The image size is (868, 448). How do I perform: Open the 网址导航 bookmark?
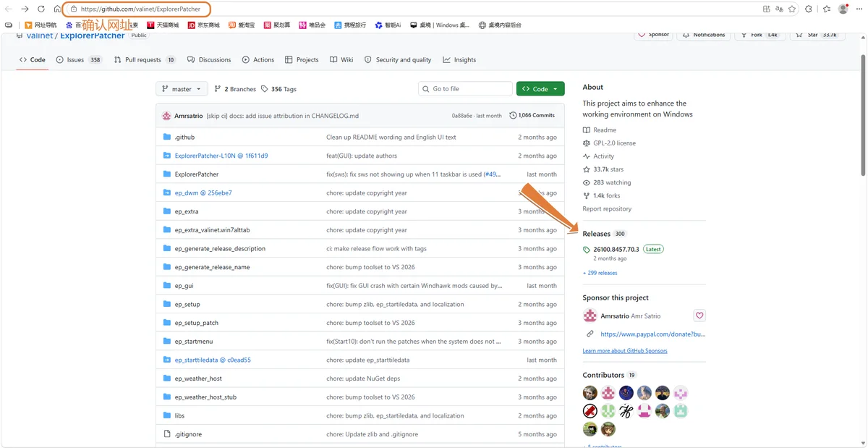pos(41,25)
